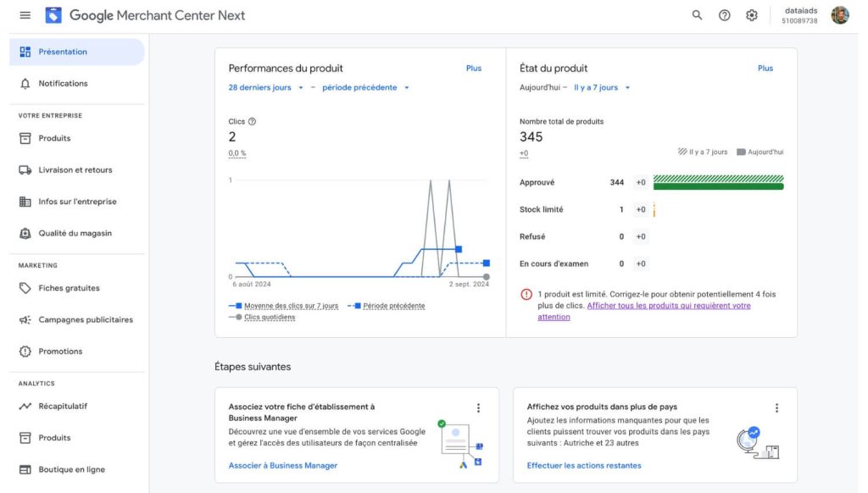
Task: Open Livraison et retours menu item
Action: pos(77,170)
